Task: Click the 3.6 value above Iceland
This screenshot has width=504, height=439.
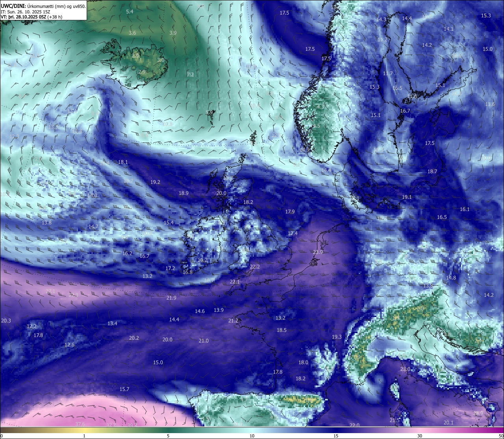Action: pyautogui.click(x=132, y=33)
